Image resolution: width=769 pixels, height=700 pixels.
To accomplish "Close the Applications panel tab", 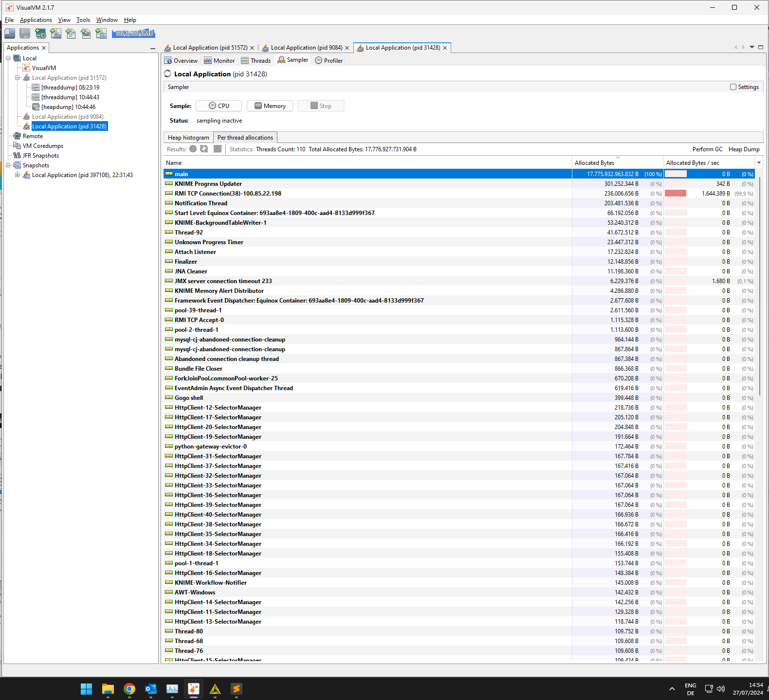I will coord(44,48).
